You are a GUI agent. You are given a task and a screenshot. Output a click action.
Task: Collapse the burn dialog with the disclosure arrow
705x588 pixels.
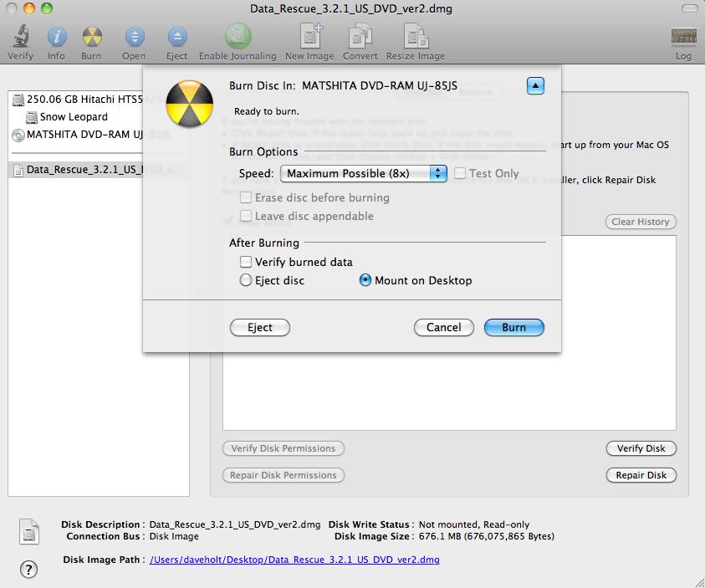click(x=535, y=84)
